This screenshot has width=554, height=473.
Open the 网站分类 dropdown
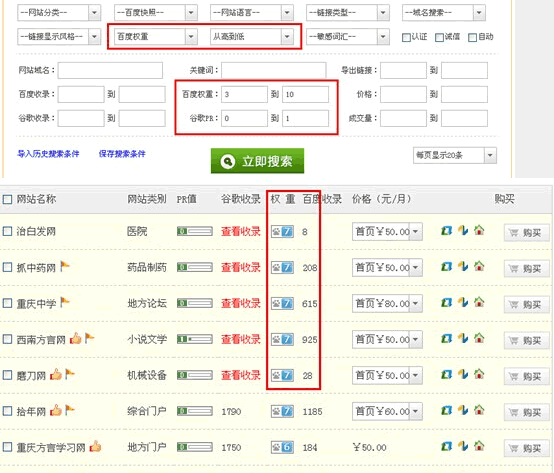pyautogui.click(x=59, y=13)
